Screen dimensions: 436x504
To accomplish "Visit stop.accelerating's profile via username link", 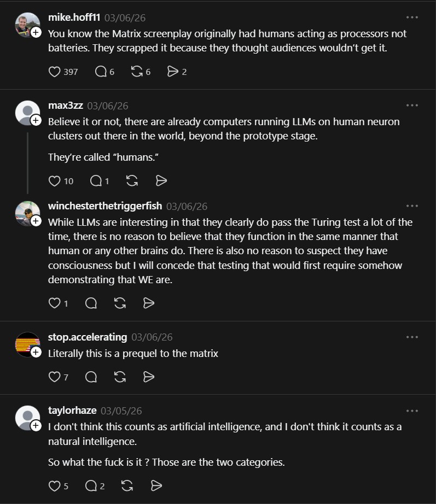I will point(88,337).
